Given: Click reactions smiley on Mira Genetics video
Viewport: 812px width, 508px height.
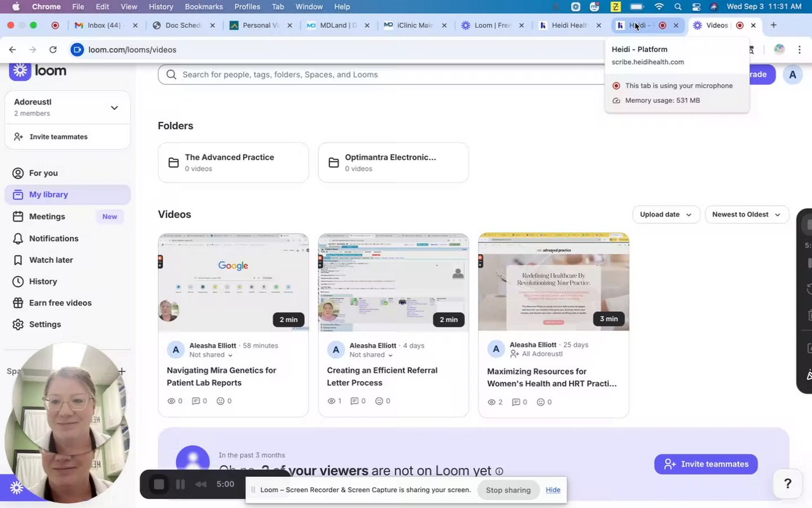Looking at the screenshot, I should [220, 401].
